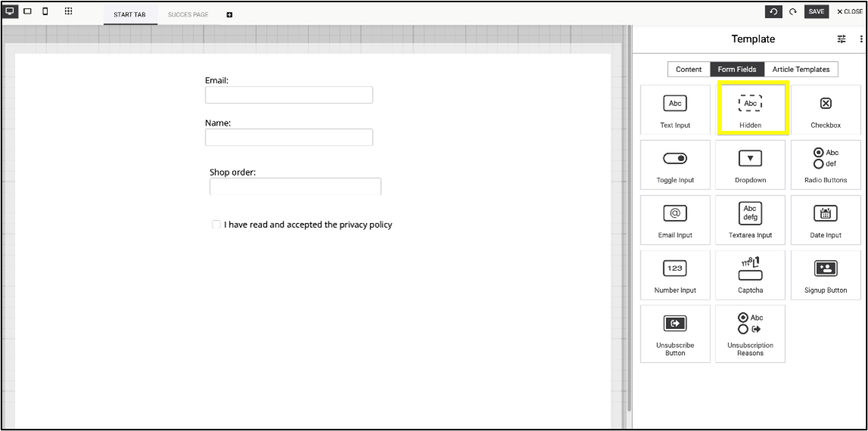Select the 'Email:' label
The image size is (868, 431).
coord(216,80)
